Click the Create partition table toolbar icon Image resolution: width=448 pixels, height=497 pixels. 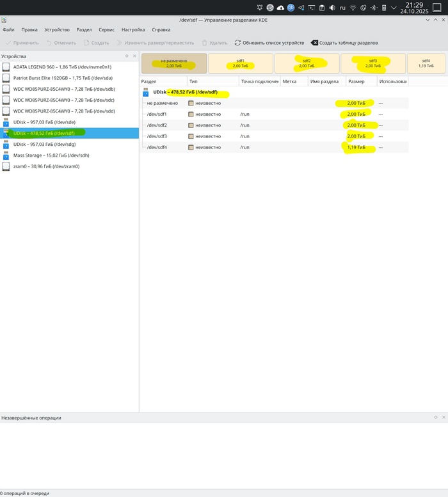tap(314, 43)
